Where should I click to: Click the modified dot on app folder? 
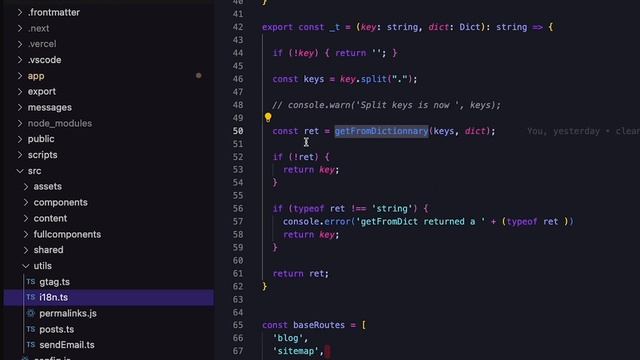click(198, 76)
